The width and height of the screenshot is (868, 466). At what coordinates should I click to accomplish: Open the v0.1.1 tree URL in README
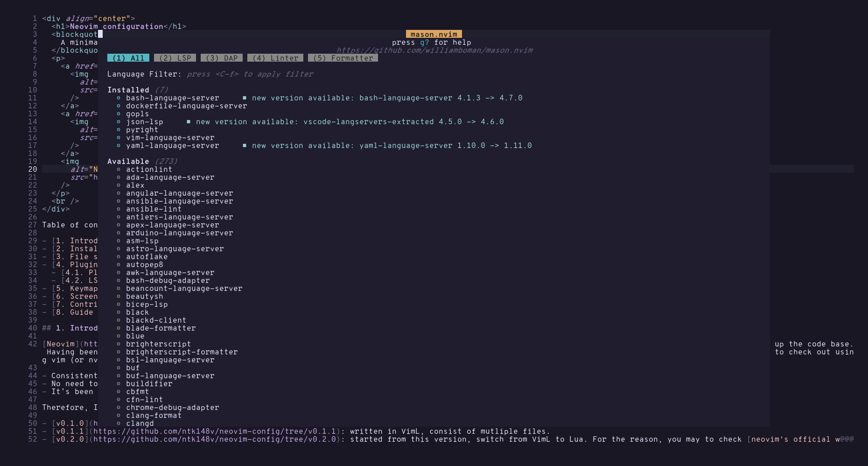pos(215,431)
